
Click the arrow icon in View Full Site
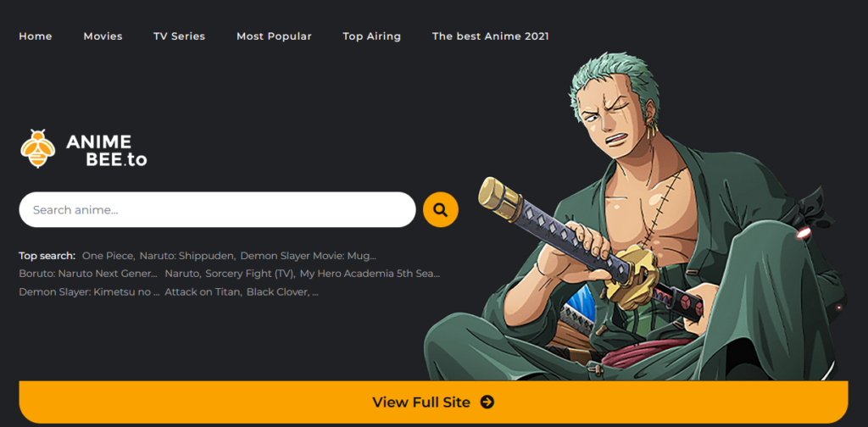[487, 402]
